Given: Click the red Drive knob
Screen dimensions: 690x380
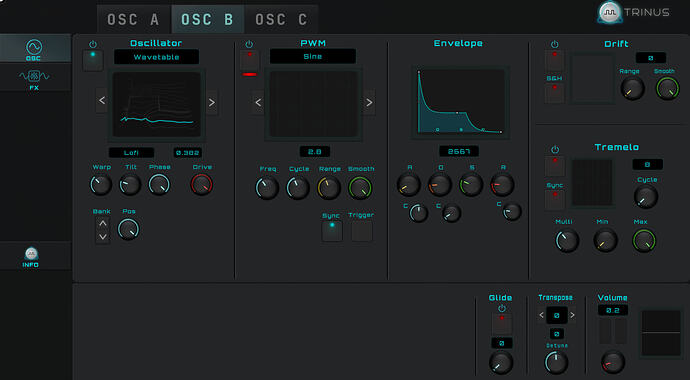Looking at the screenshot, I should [202, 184].
